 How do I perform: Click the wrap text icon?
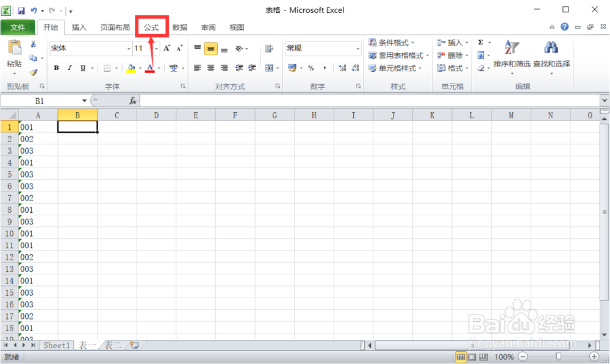click(269, 49)
